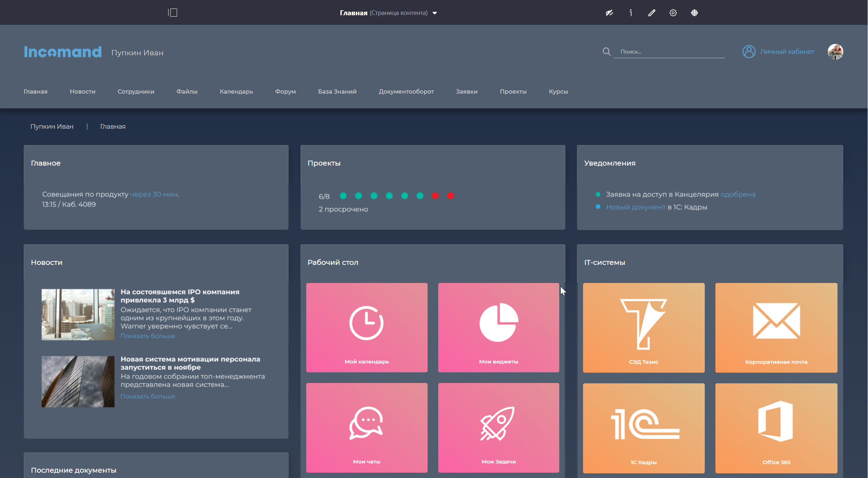Open Личный кабинет link

point(787,52)
